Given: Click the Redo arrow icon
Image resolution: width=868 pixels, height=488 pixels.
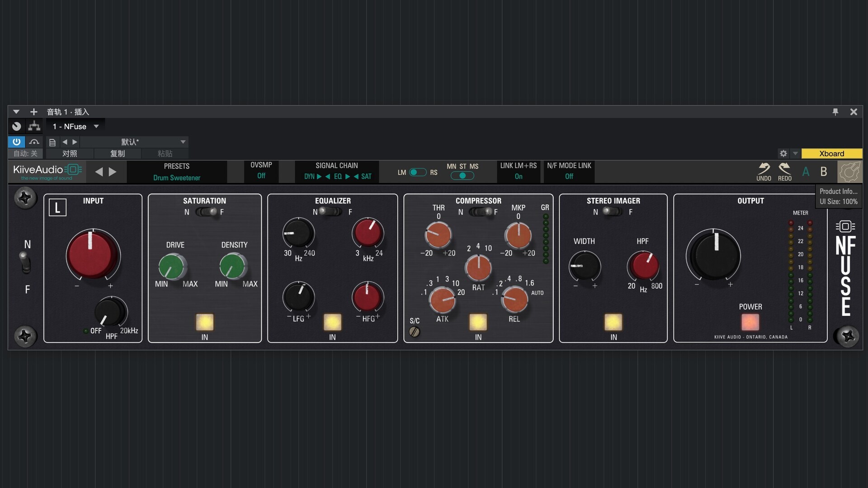Looking at the screenshot, I should [784, 169].
